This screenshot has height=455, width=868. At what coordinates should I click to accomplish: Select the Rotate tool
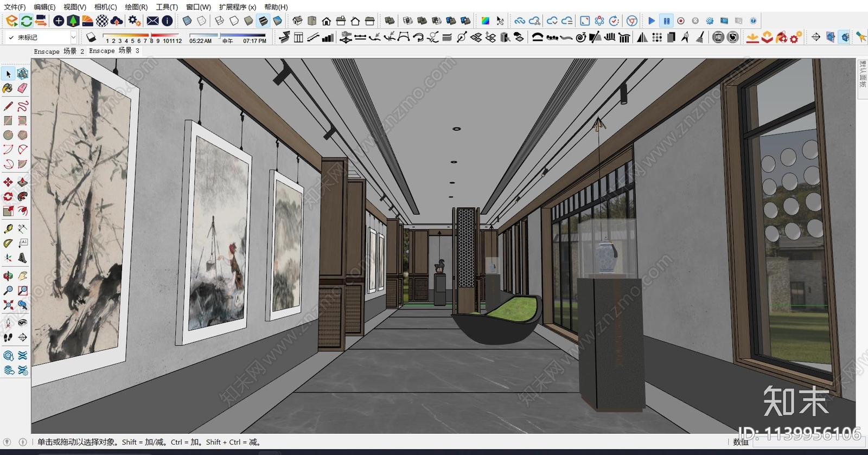click(x=8, y=196)
